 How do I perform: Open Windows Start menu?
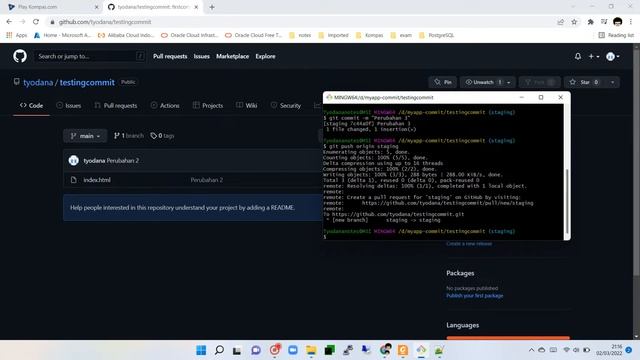(x=201, y=350)
